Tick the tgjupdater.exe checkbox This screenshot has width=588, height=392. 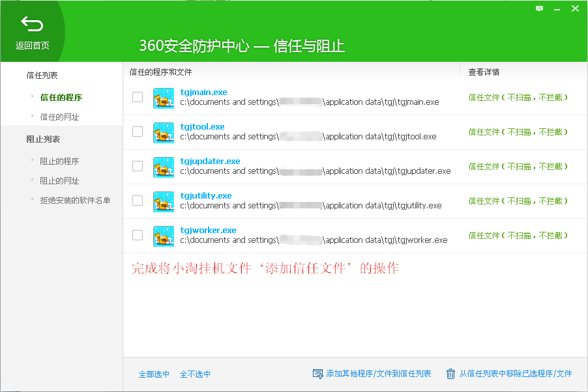click(x=138, y=166)
